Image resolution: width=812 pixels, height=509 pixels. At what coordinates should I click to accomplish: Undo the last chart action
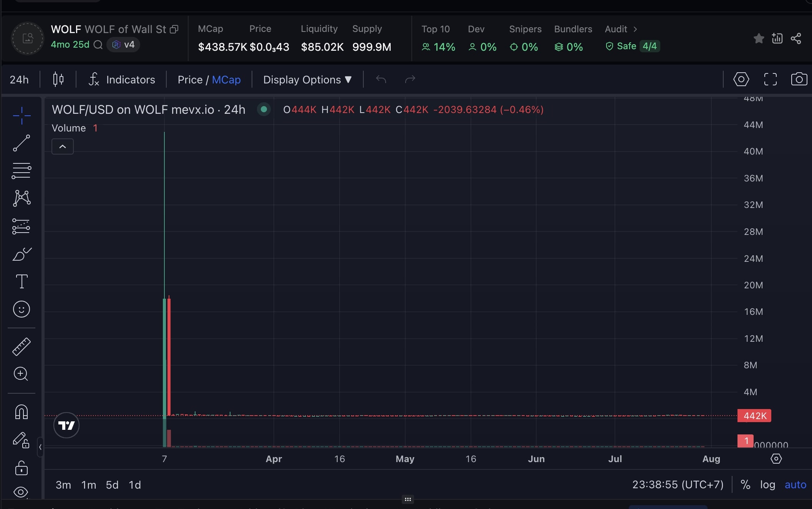click(381, 79)
